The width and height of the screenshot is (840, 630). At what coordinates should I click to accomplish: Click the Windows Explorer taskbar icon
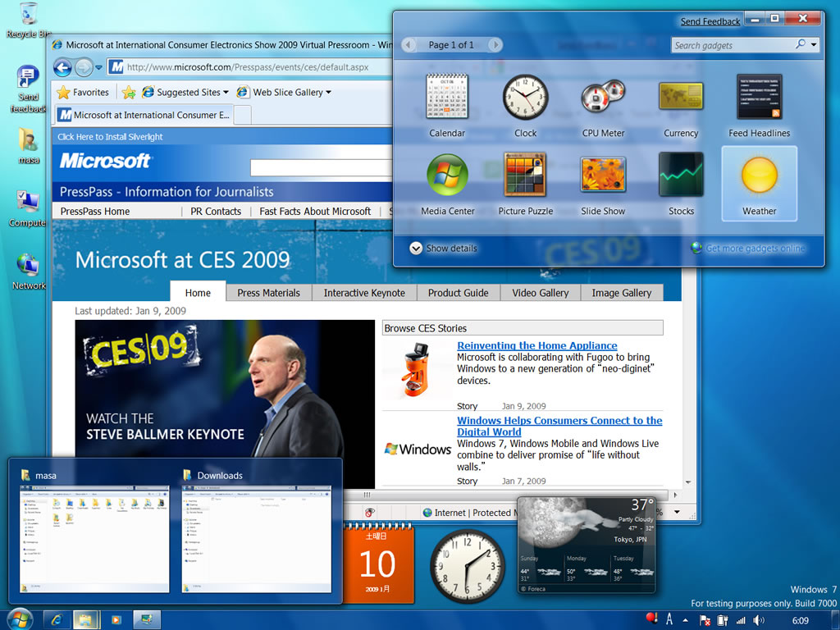[85, 620]
